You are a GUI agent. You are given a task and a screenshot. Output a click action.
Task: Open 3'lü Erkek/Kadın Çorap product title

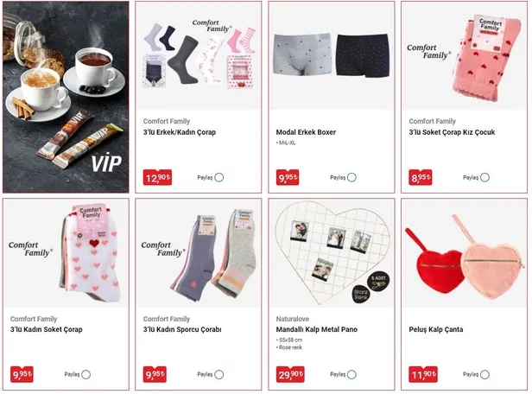(x=180, y=132)
